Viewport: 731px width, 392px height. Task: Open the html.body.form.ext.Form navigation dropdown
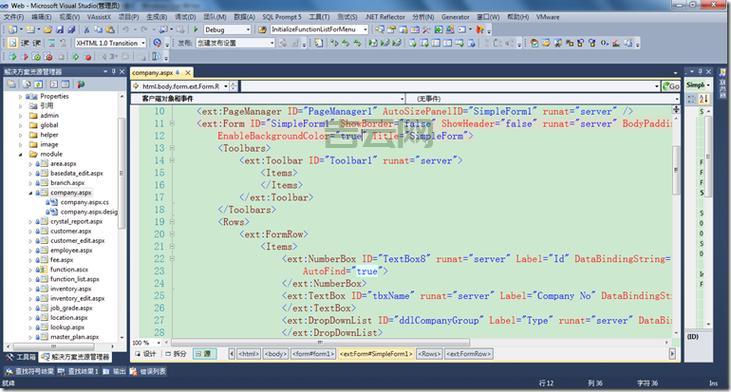[226, 86]
